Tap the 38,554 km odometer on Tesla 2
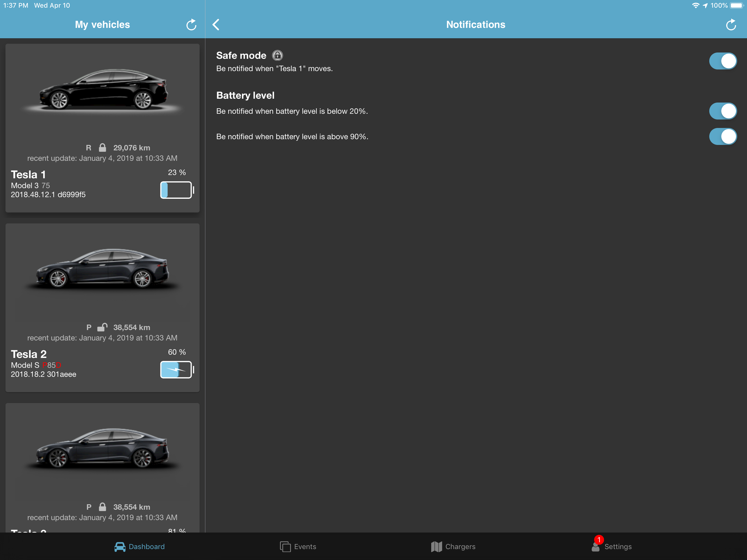 pyautogui.click(x=132, y=327)
